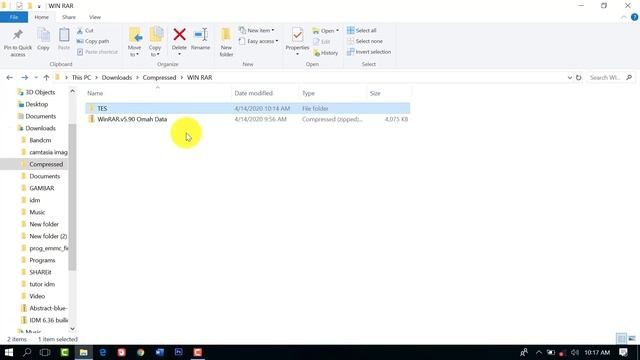Open the address bar history dropdown

pyautogui.click(x=570, y=78)
